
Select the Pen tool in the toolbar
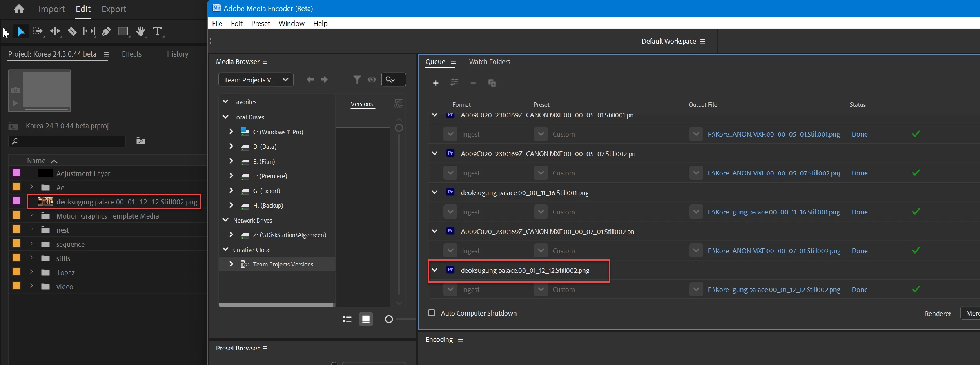pos(106,31)
